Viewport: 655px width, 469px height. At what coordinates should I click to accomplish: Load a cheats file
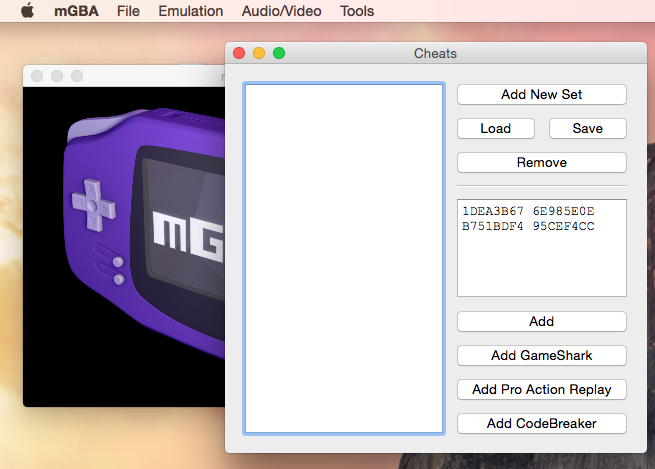[496, 128]
